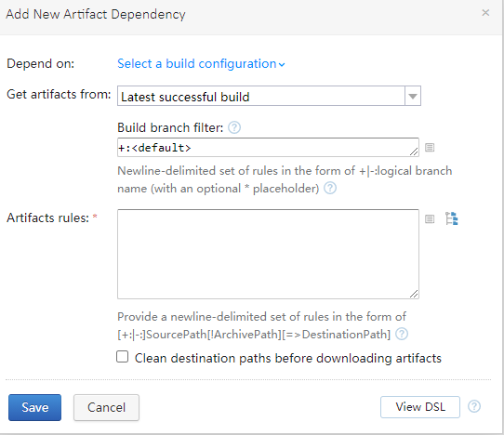The width and height of the screenshot is (504, 435).
Task: Click help icon after placeholder hint text
Action: (330, 188)
